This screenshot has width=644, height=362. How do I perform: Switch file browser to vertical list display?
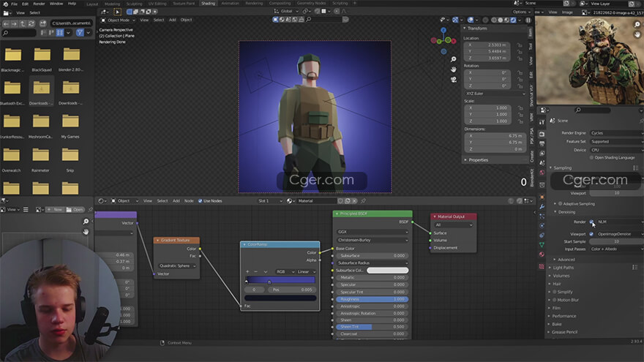43,32
